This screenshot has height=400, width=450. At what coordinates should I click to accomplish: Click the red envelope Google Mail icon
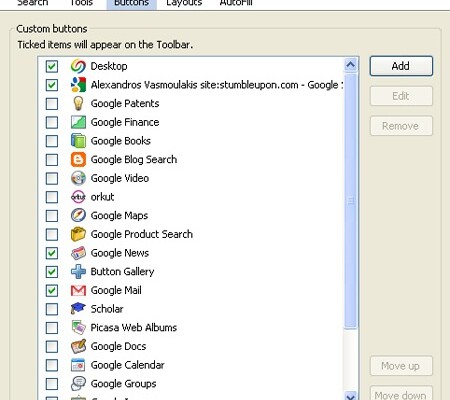(x=78, y=290)
